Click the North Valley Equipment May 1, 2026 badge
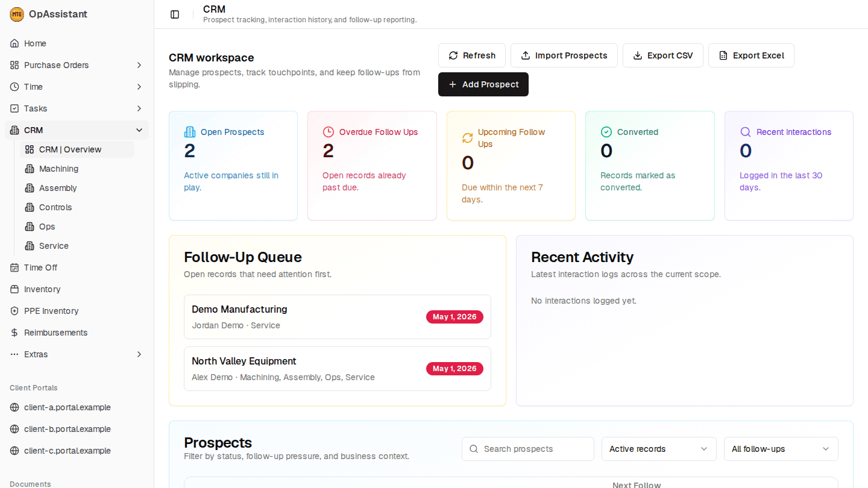The image size is (868, 488). (454, 369)
